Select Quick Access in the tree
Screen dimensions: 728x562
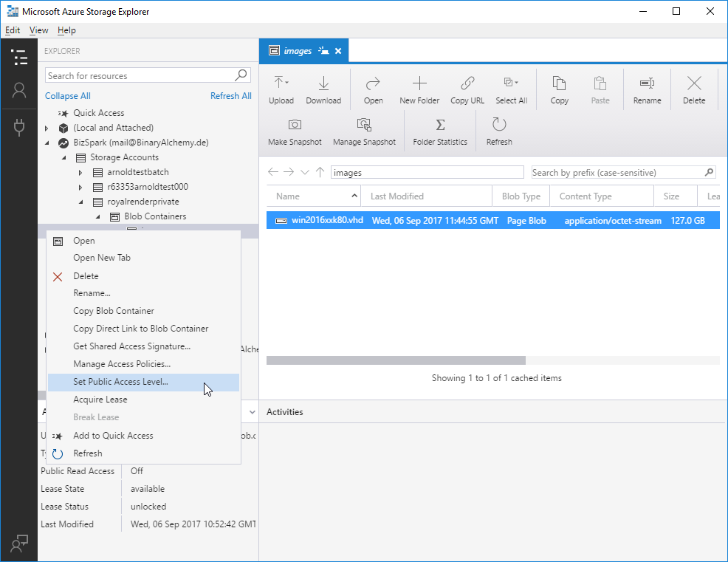click(x=99, y=113)
